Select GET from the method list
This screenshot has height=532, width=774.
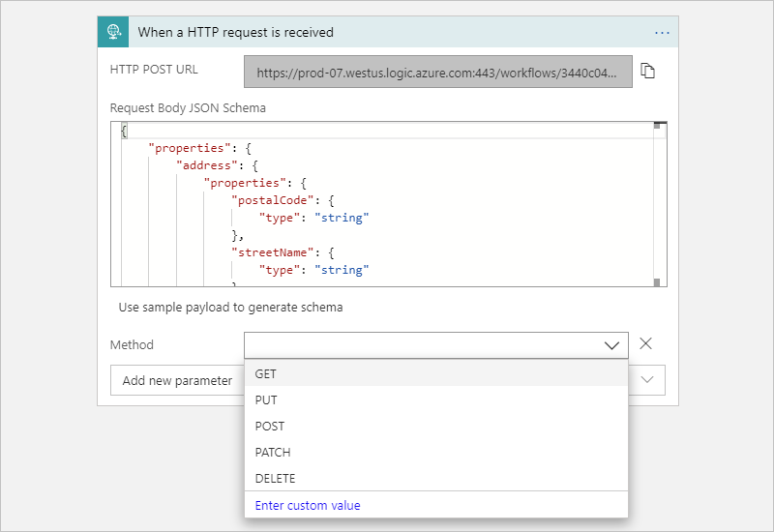tap(266, 373)
